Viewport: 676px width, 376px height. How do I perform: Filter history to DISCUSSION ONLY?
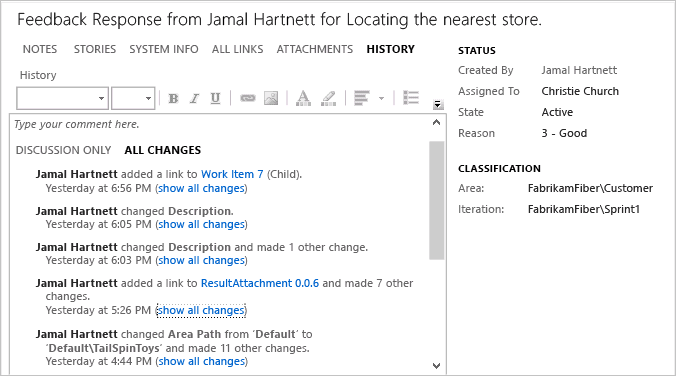(63, 150)
